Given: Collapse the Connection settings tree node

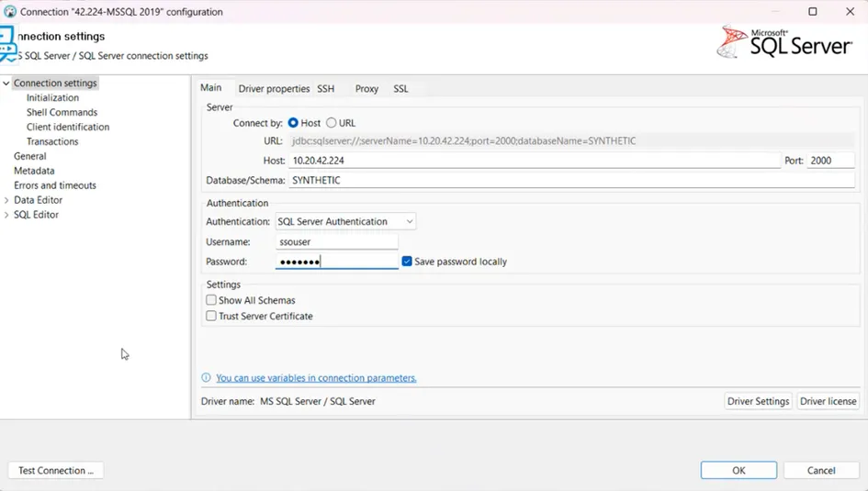Looking at the screenshot, I should [6, 83].
